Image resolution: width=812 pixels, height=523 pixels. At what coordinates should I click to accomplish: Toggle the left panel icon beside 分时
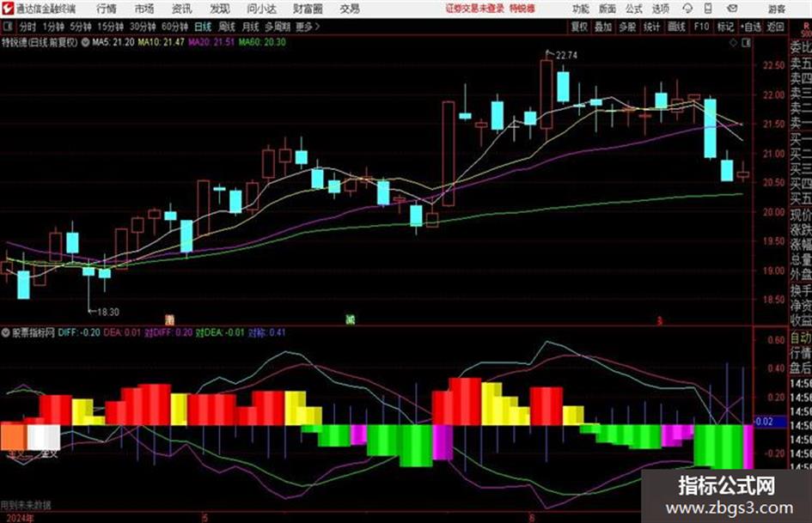7,27
